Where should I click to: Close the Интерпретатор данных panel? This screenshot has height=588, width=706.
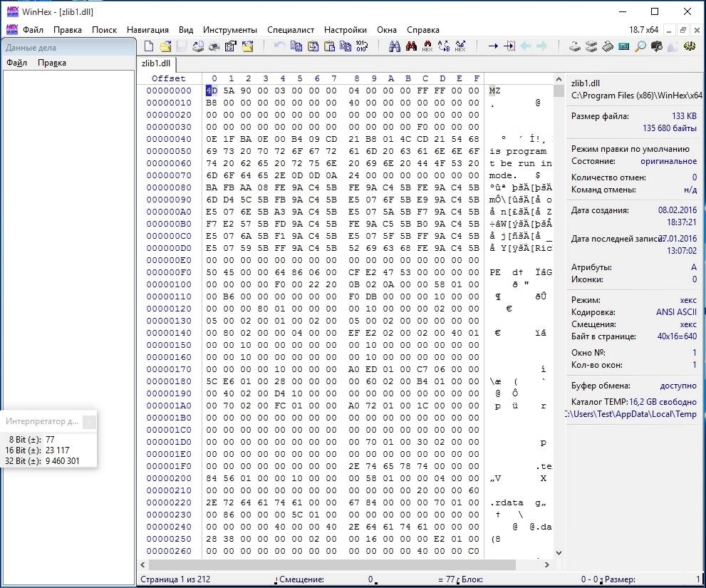(x=89, y=421)
